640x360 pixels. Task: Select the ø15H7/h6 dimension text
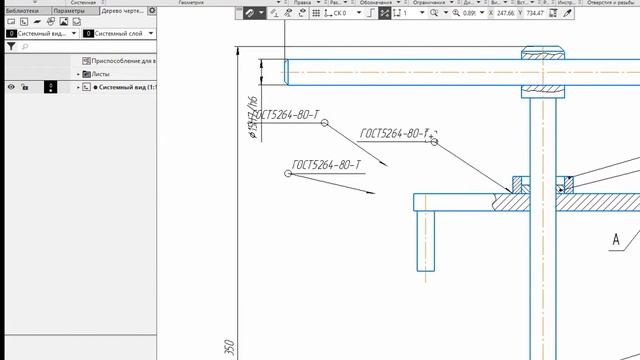click(253, 118)
